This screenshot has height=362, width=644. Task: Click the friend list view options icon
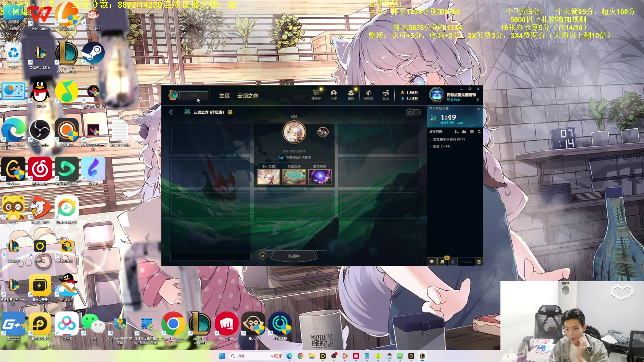tap(472, 132)
